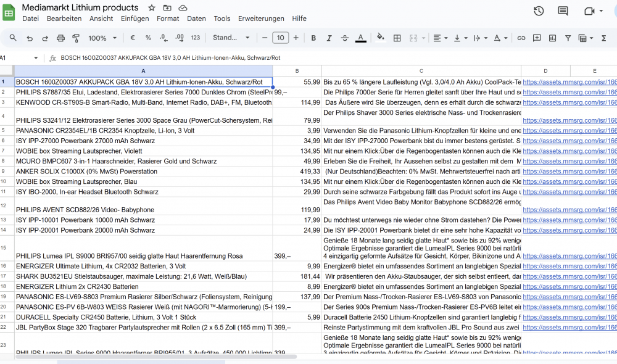Open more number formats 123 menu
Image resolution: width=617 pixels, height=364 pixels.
click(x=195, y=38)
